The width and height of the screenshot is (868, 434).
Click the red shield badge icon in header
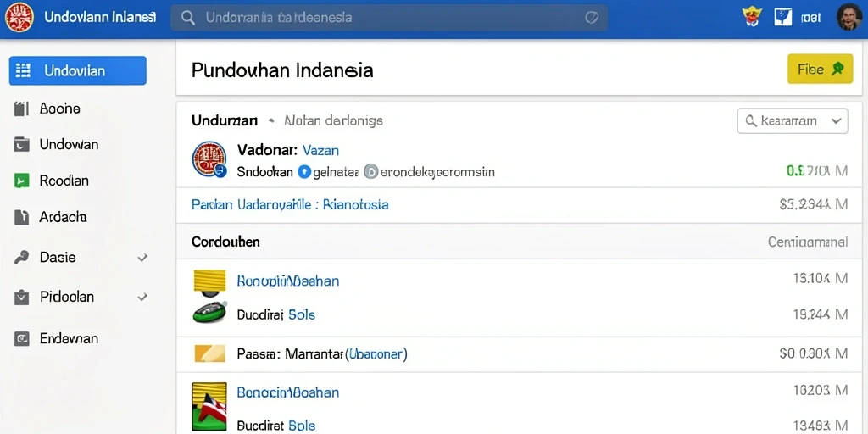tap(751, 17)
